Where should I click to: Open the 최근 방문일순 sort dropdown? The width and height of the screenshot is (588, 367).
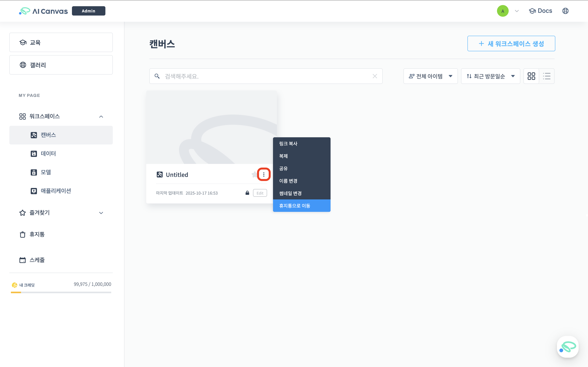490,76
